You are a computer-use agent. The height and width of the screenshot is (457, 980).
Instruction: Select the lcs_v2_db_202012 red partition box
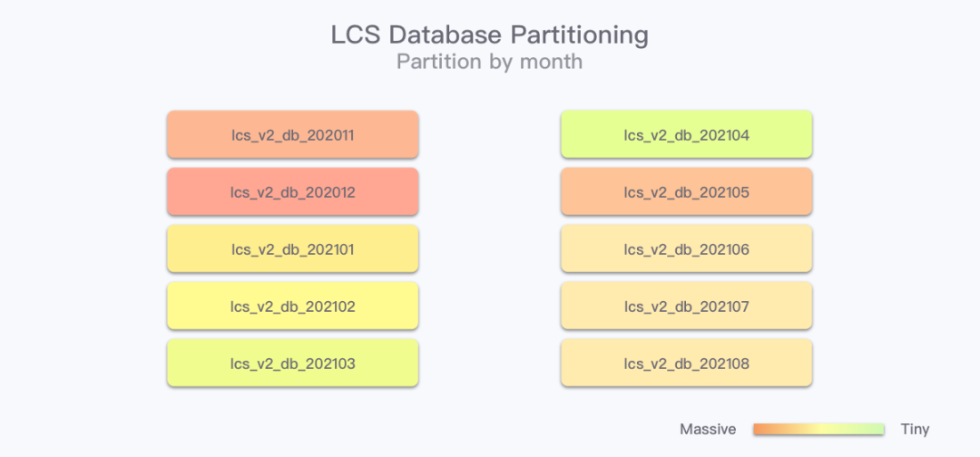coord(292,192)
